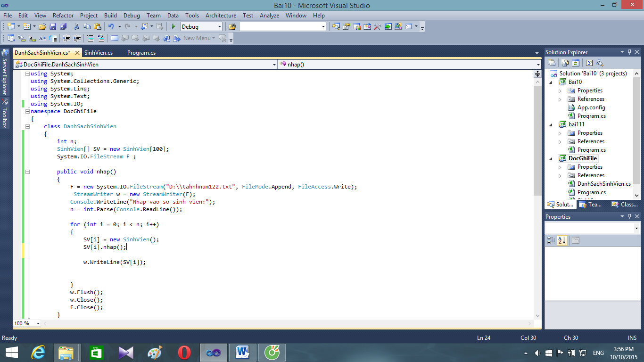Viewport: 644px width, 362px height.
Task: Toggle the Categorized view button in Properties
Action: coord(551,240)
